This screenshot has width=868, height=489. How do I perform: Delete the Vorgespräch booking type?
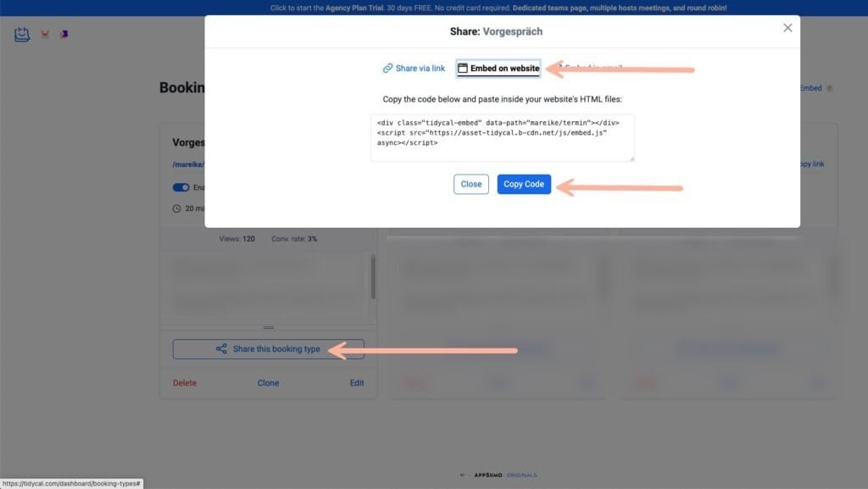click(185, 383)
